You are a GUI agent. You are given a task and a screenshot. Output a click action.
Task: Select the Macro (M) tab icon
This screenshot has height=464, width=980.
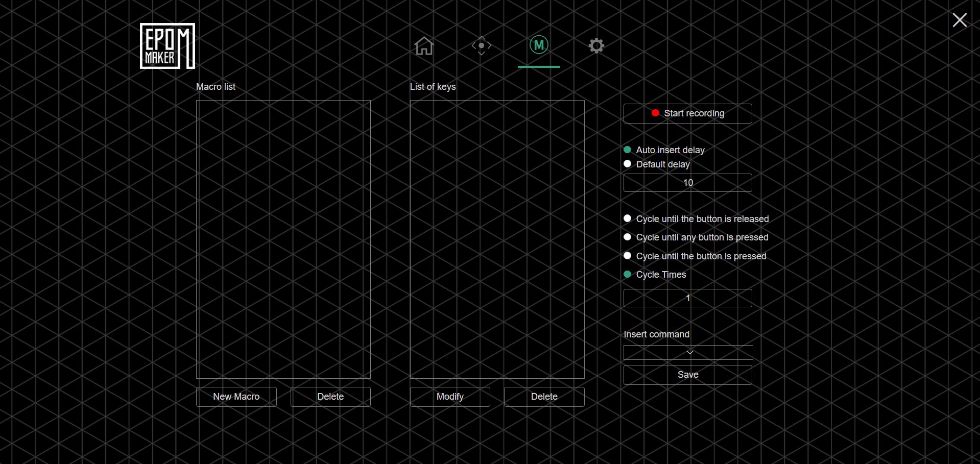tap(539, 45)
